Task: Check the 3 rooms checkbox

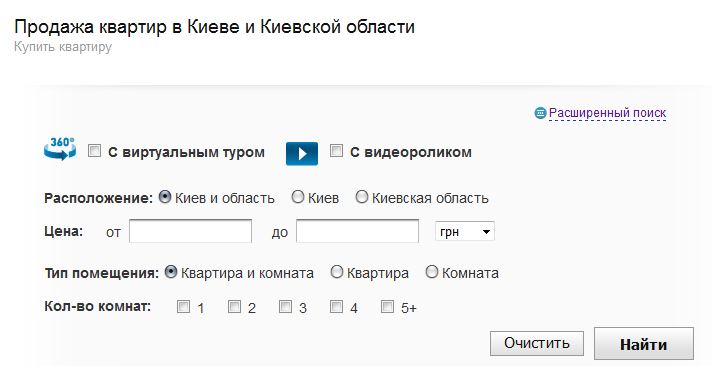Action: 285,307
